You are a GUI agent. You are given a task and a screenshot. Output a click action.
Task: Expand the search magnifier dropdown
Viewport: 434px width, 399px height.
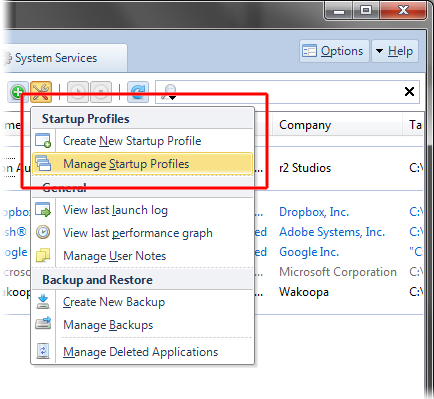click(x=169, y=92)
